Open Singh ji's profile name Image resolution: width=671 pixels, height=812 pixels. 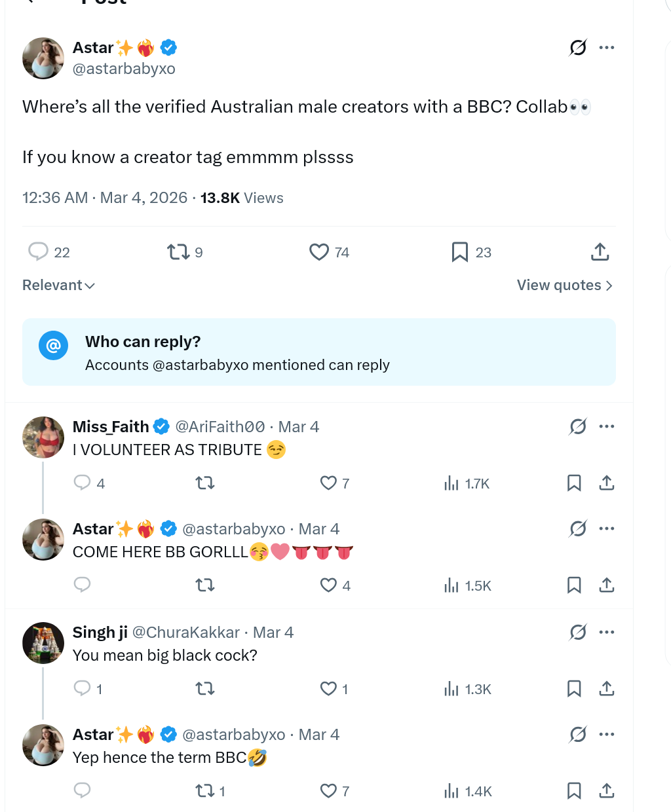click(100, 633)
